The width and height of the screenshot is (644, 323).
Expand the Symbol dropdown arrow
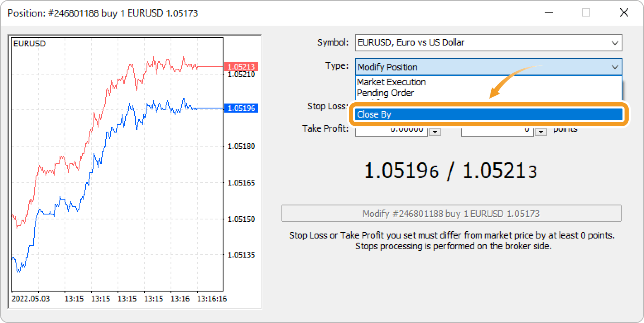(615, 43)
